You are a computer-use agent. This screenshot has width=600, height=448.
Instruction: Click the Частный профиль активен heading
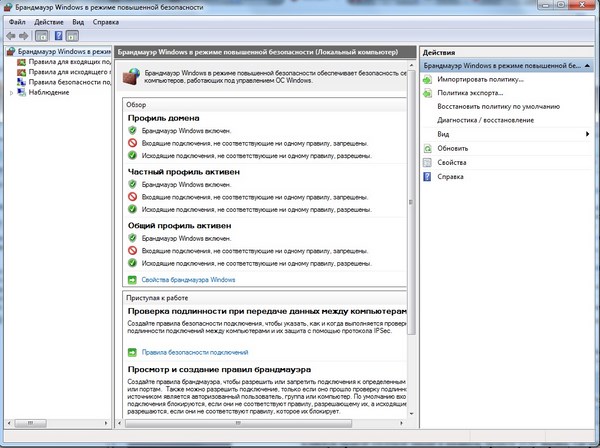pos(184,172)
